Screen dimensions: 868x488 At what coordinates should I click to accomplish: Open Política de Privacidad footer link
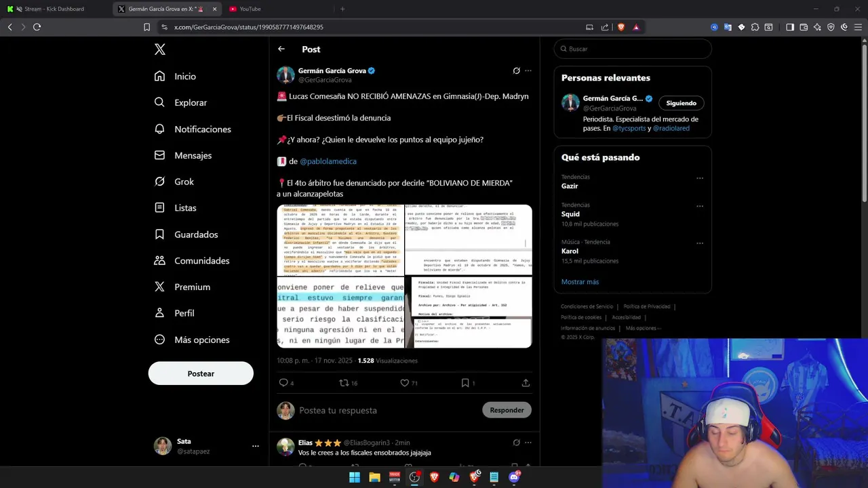point(646,306)
